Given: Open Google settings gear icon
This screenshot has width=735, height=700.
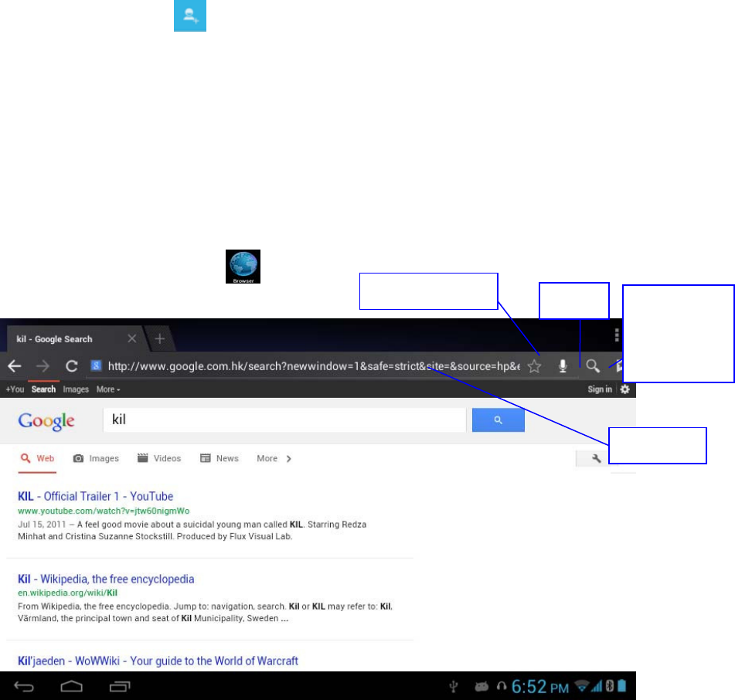Looking at the screenshot, I should coord(624,389).
